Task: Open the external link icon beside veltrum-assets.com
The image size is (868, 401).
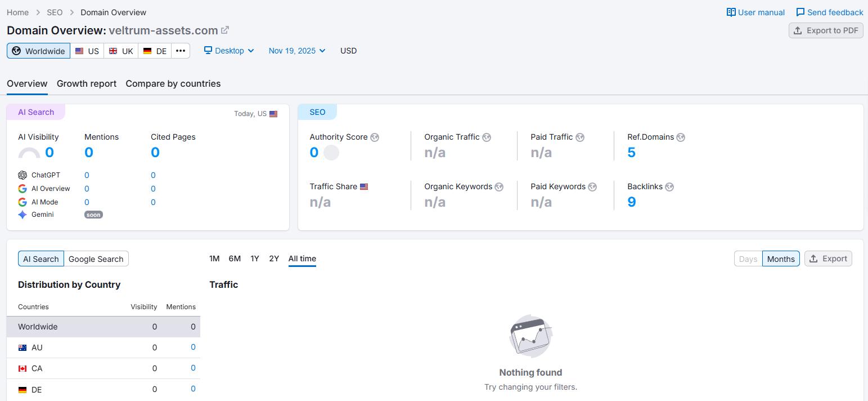Action: [x=225, y=30]
